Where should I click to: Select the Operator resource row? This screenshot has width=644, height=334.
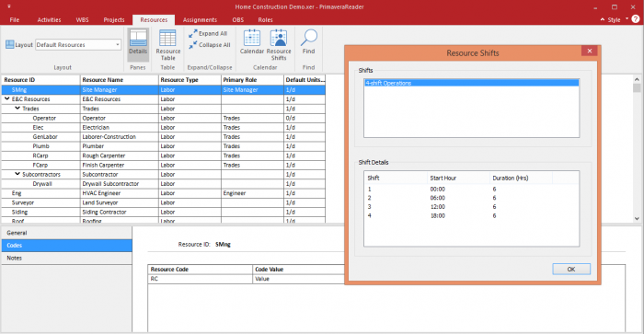[x=164, y=118]
